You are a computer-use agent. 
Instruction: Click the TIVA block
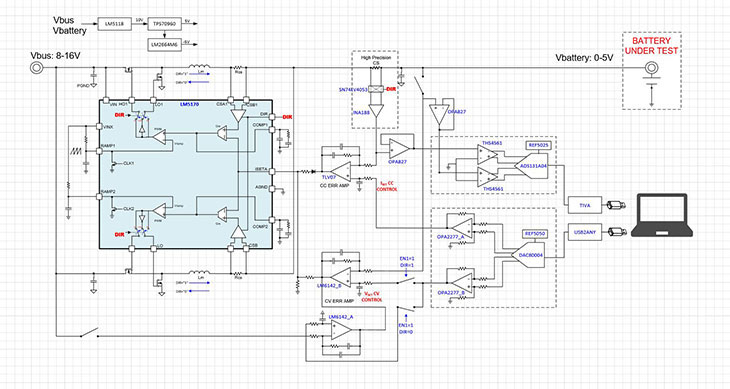click(x=585, y=205)
